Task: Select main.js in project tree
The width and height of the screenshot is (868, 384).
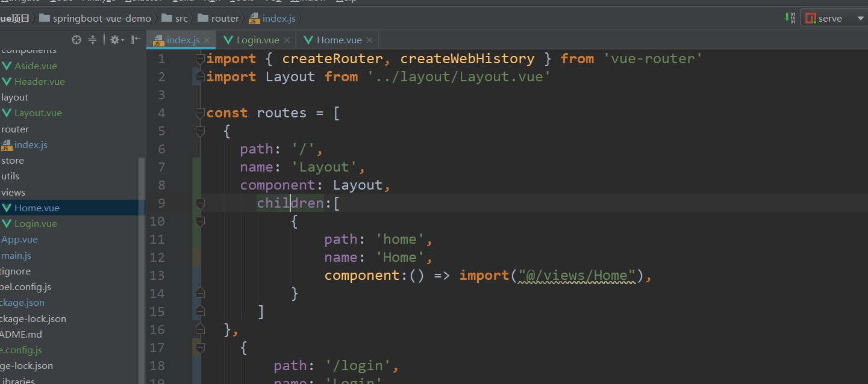Action: 16,255
